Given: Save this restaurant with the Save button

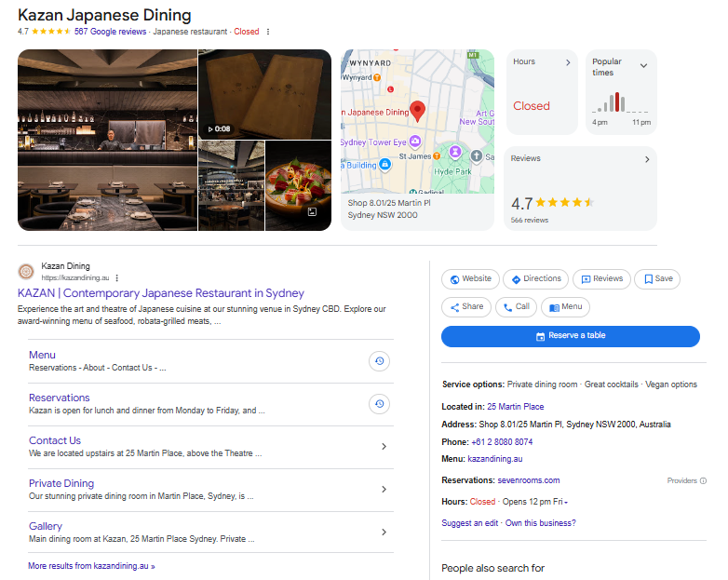Looking at the screenshot, I should 656,278.
